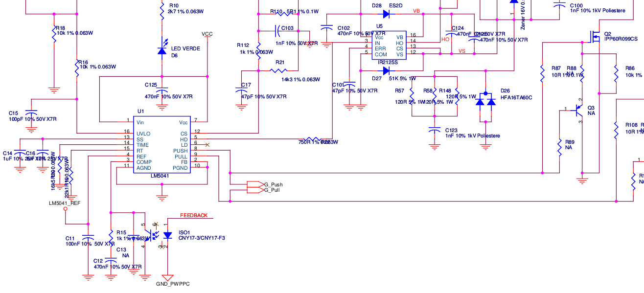Click the red HO net label
Screen dimensions: 644x293
pyautogui.click(x=445, y=39)
